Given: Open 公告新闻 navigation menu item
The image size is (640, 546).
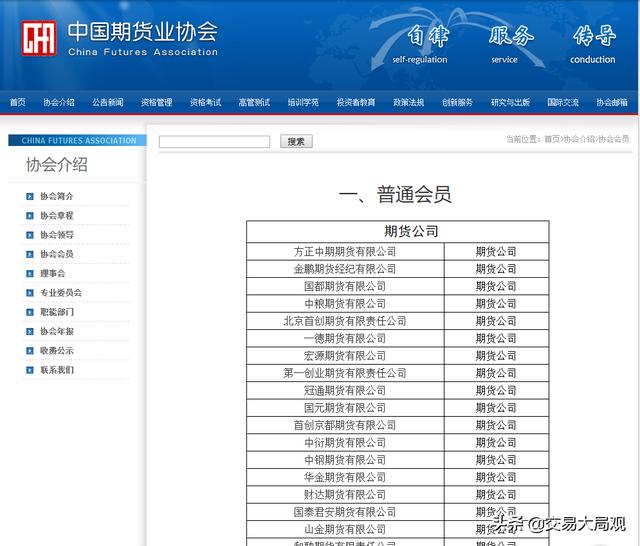Looking at the screenshot, I should (x=108, y=102).
